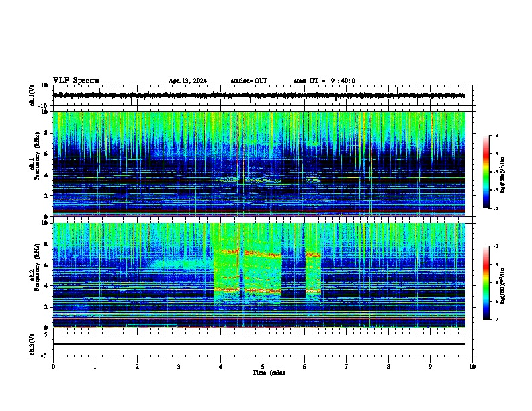This screenshot has width=532, height=411.
Task: Click the "ch.3(V)" axis label
Action: pos(32,345)
